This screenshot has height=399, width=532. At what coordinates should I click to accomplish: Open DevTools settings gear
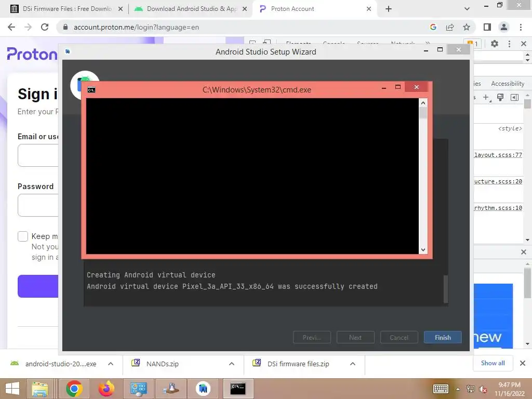click(x=495, y=44)
